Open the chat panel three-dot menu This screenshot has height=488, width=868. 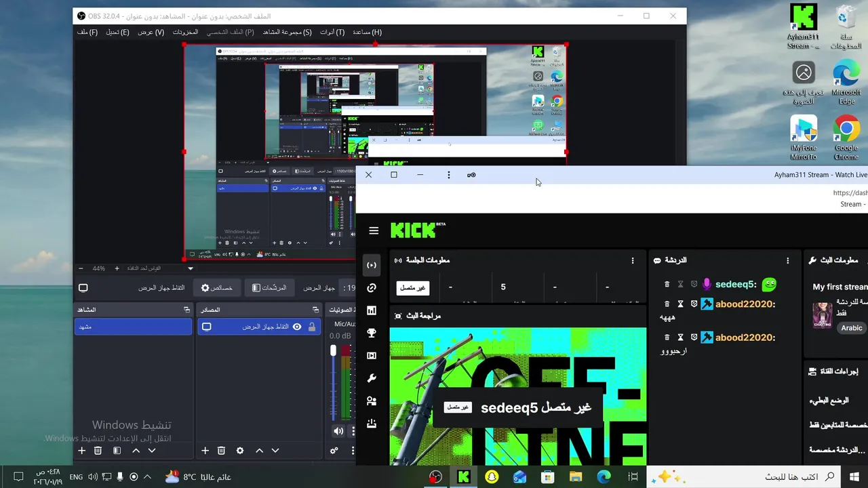[x=788, y=260]
